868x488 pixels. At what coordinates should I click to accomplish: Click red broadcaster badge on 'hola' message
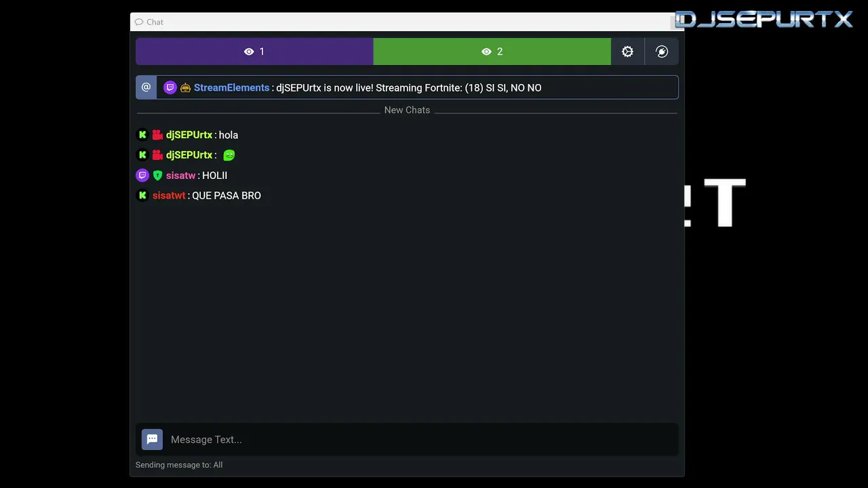(x=157, y=135)
